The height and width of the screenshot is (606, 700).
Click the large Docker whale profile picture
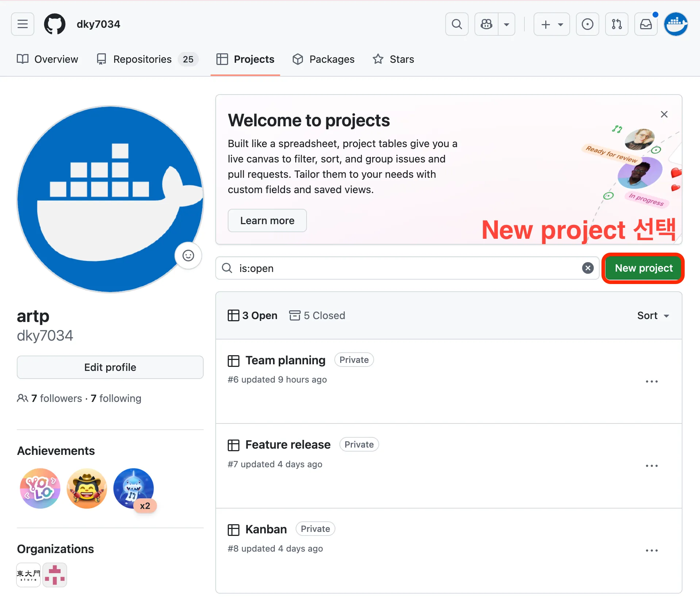click(110, 199)
